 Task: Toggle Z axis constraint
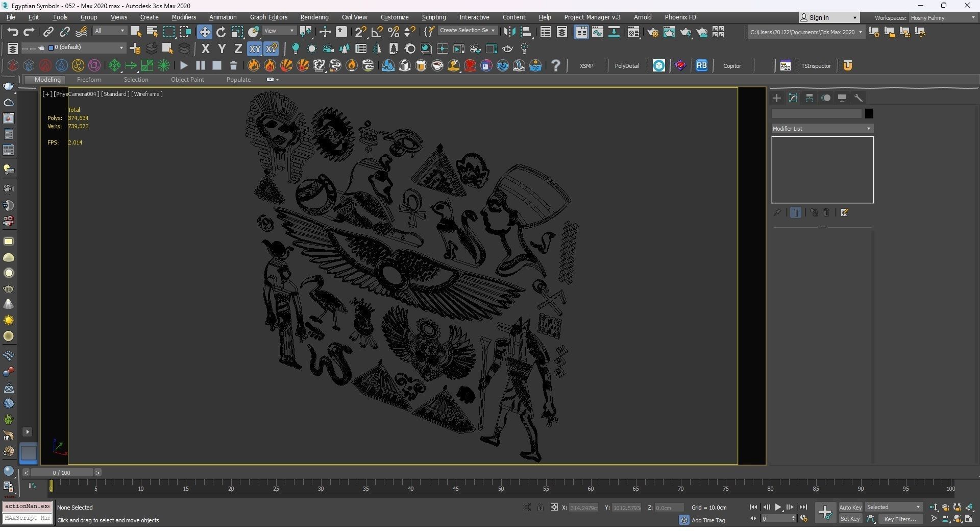point(238,49)
